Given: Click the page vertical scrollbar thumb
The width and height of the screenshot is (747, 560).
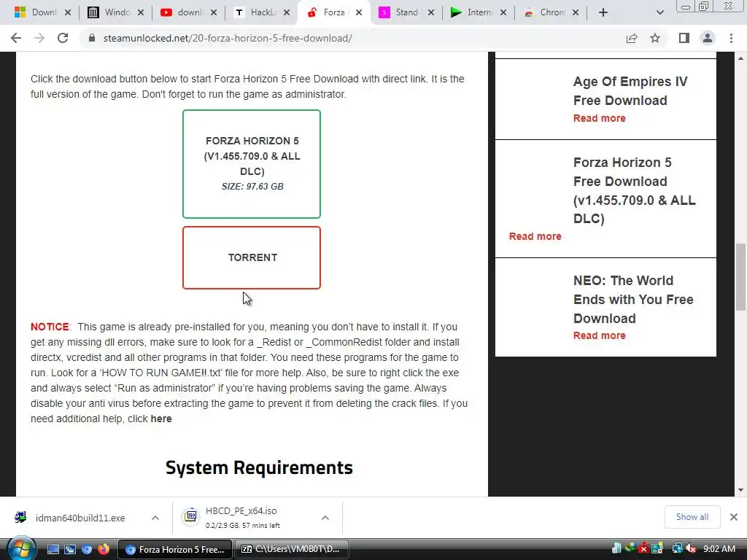Looking at the screenshot, I should (x=740, y=276).
